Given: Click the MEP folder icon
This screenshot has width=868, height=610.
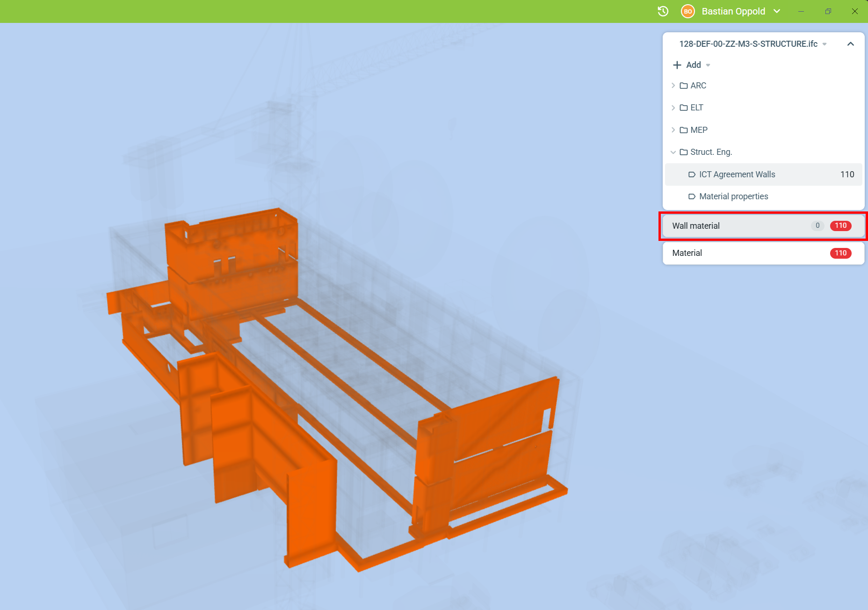Looking at the screenshot, I should (684, 130).
